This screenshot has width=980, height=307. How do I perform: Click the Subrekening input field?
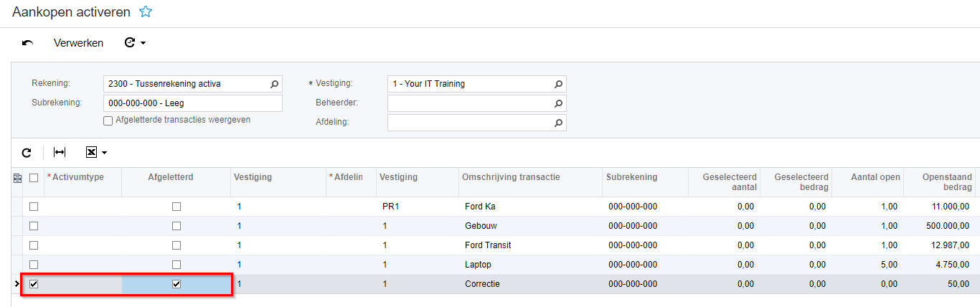click(192, 103)
